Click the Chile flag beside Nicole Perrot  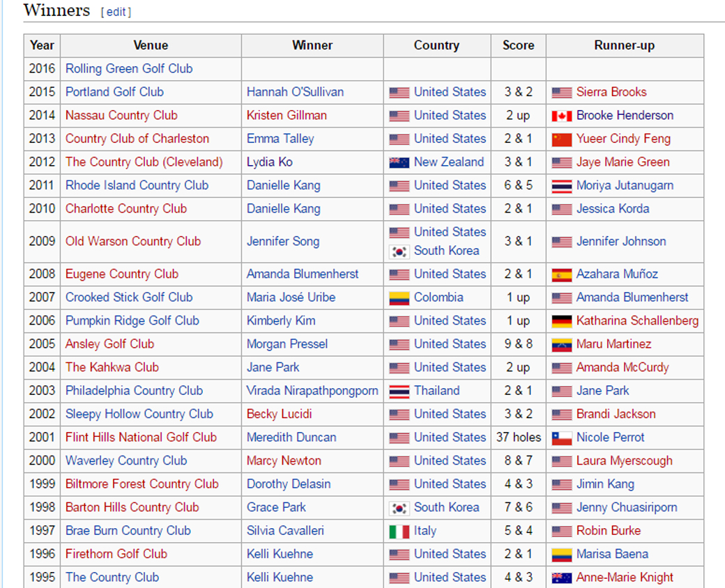562,438
